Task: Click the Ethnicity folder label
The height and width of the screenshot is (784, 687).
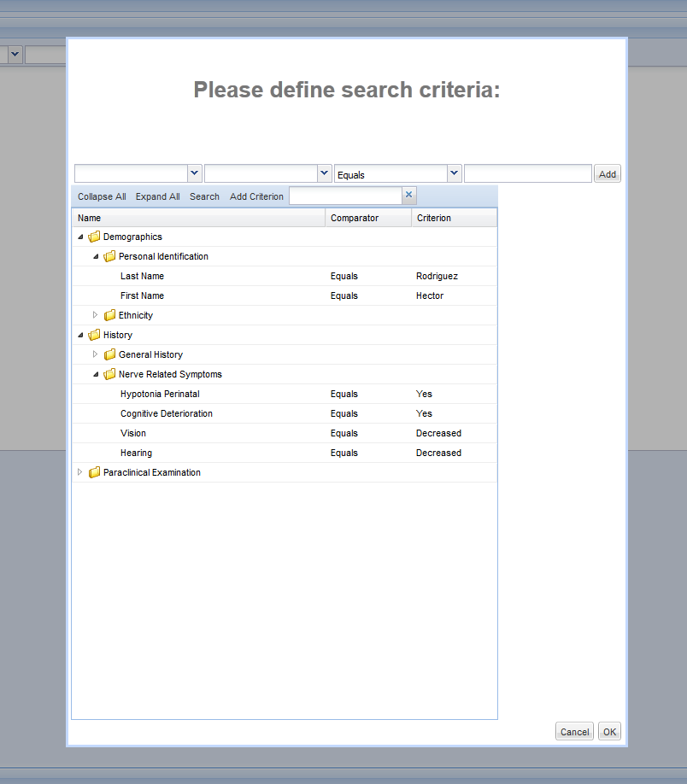Action: pyautogui.click(x=136, y=315)
